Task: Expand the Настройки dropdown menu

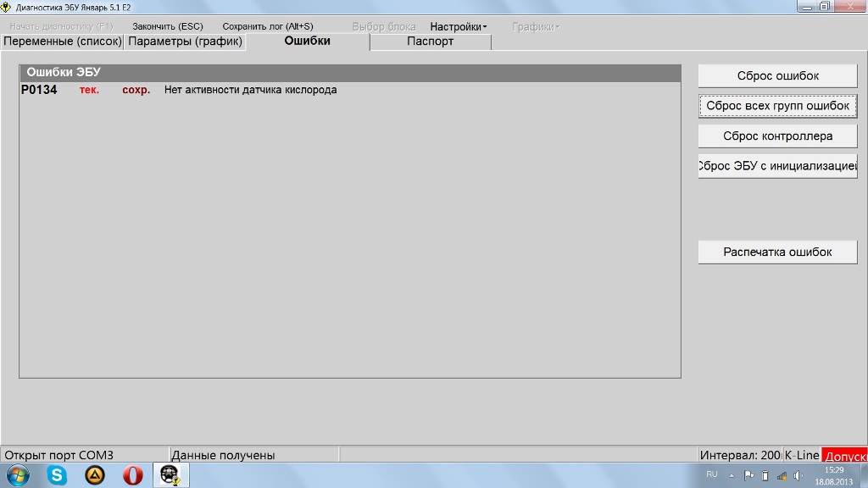Action: point(458,26)
